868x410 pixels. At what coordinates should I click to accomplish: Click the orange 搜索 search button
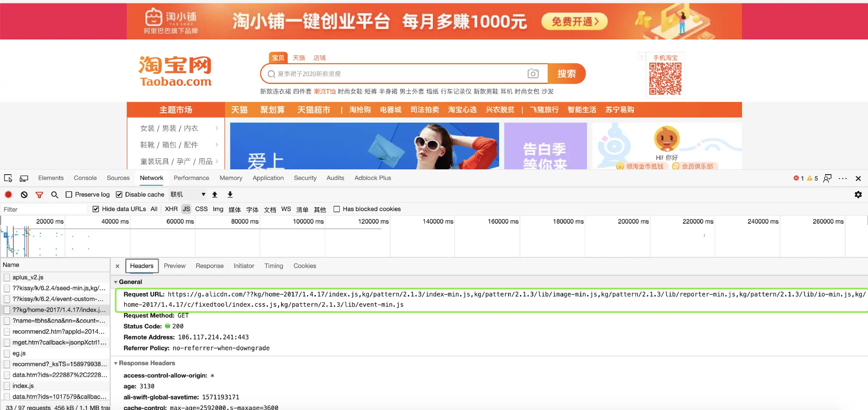click(x=566, y=74)
